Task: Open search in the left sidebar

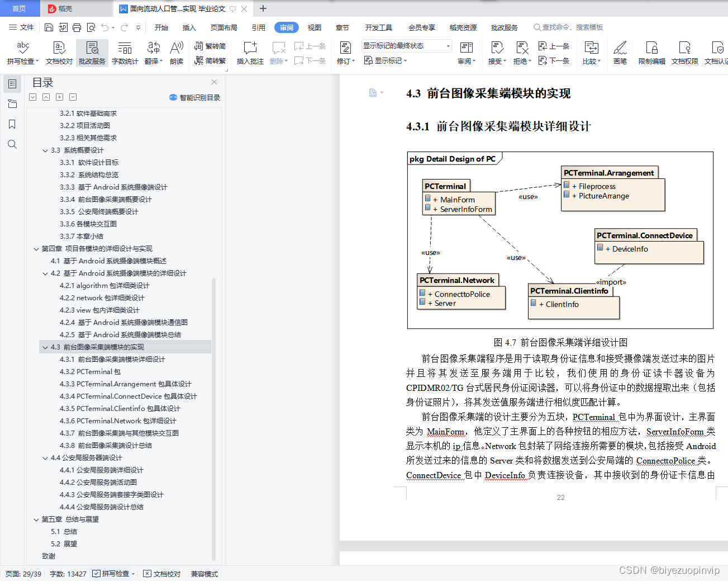Action: click(12, 144)
